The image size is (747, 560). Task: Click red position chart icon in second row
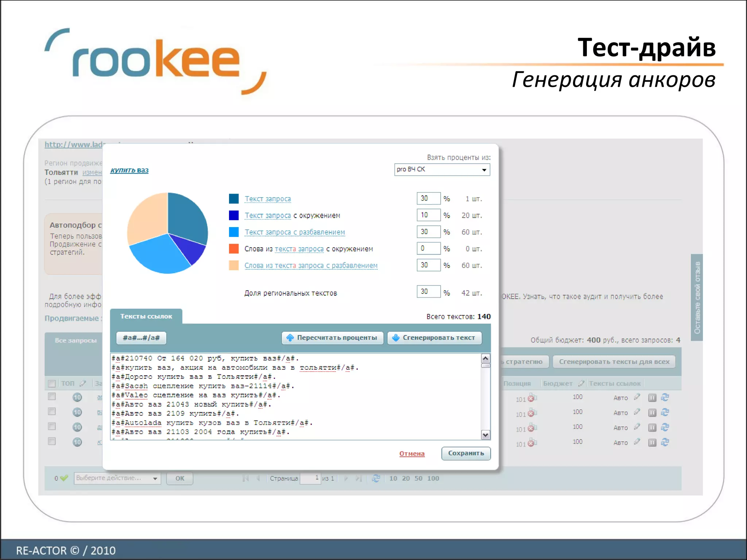click(x=532, y=413)
